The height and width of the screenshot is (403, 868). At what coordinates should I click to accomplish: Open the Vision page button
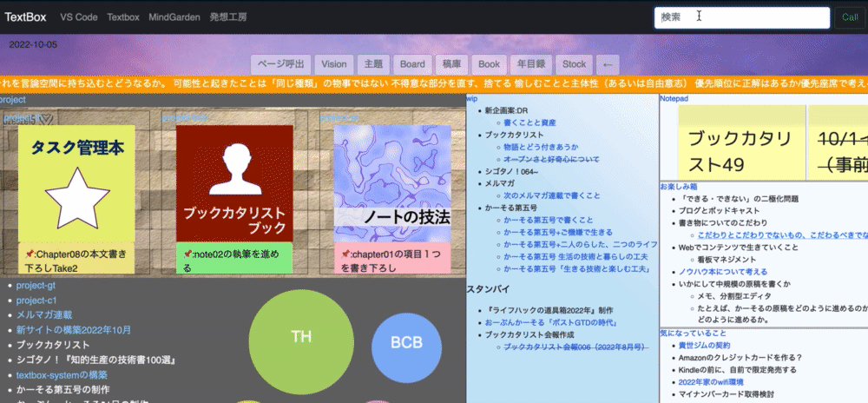coord(334,64)
